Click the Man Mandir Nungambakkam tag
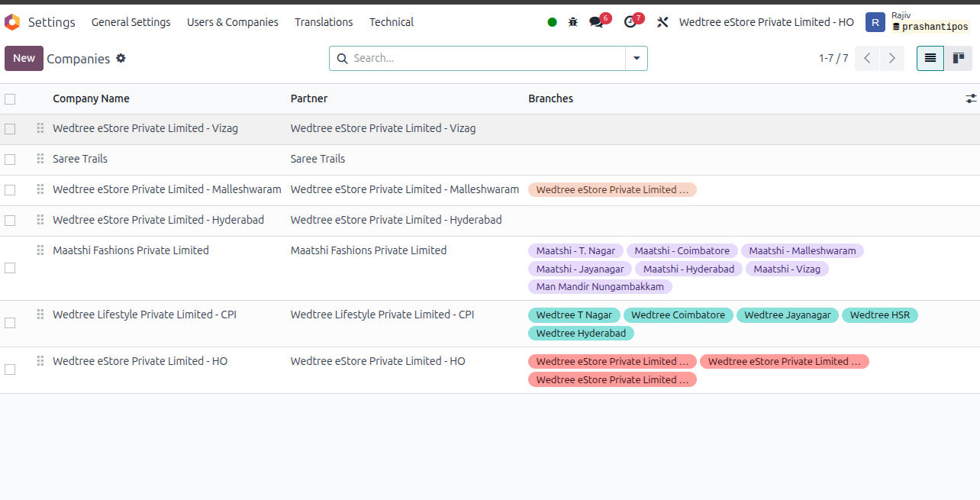The width and height of the screenshot is (980, 500). coord(601,287)
